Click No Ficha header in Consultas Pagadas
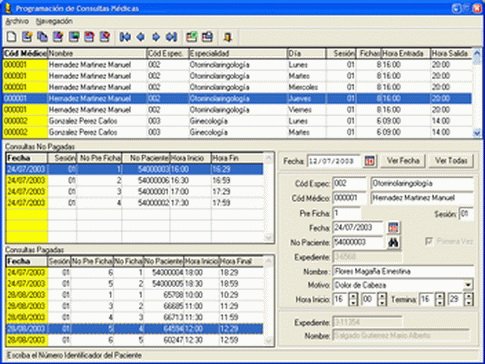The height and width of the screenshot is (364, 485). click(x=129, y=261)
